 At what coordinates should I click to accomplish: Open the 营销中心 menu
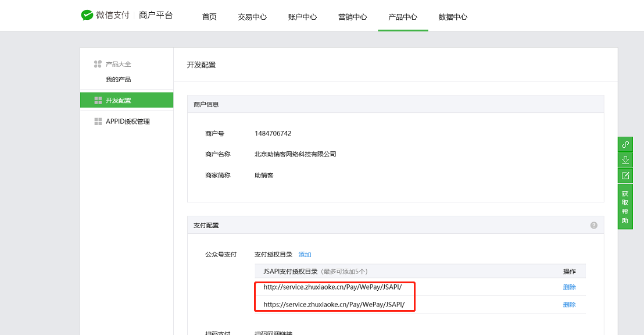point(352,17)
